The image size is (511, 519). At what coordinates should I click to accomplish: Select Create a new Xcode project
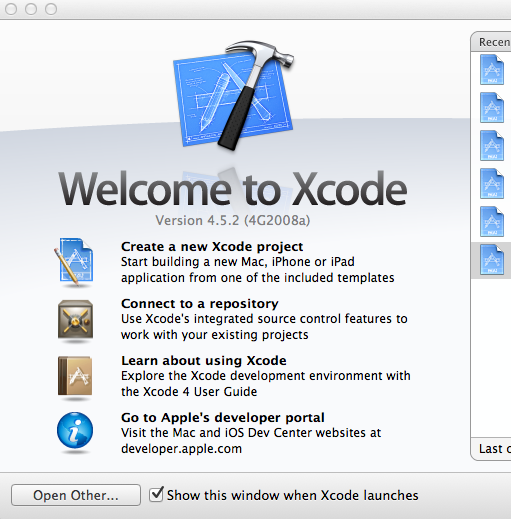point(212,247)
